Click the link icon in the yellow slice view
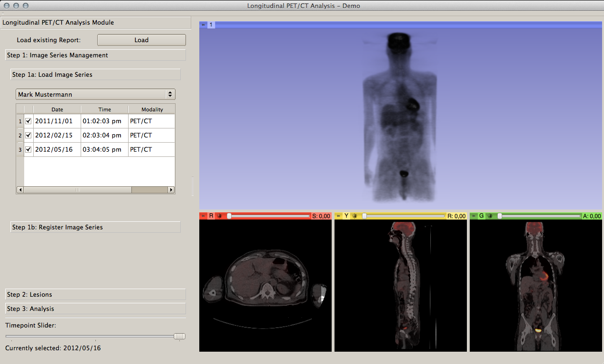Image resolution: width=604 pixels, height=364 pixels. click(354, 216)
